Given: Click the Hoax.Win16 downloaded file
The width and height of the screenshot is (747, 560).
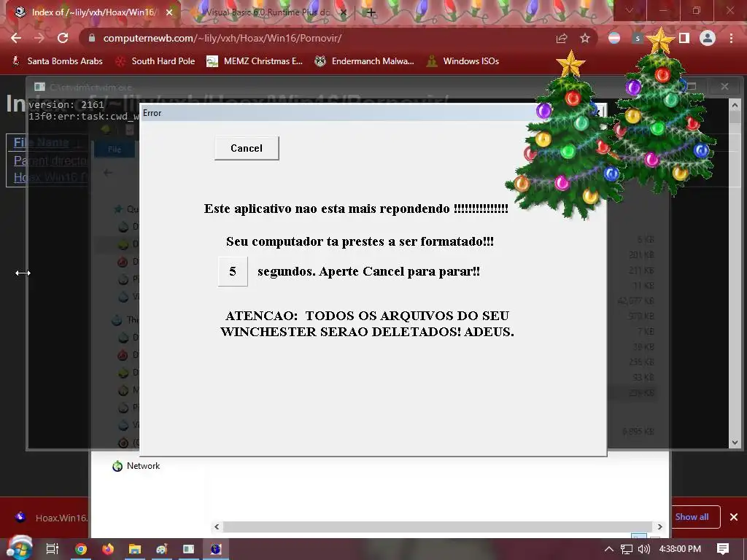Looking at the screenshot, I should point(50,517).
